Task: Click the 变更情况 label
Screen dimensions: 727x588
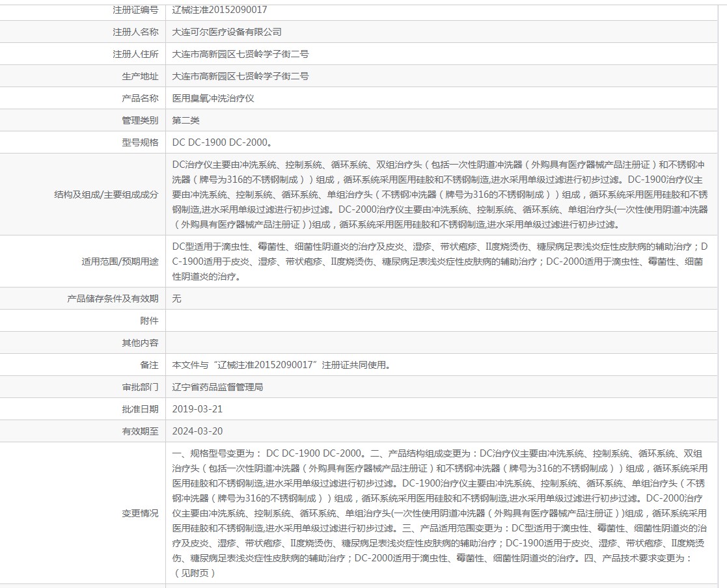Action: pos(140,513)
